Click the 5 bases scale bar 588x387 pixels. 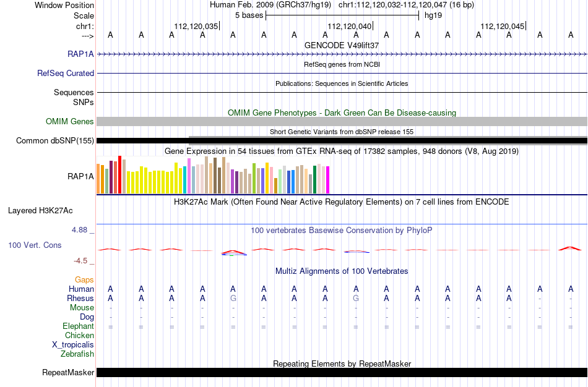(x=342, y=15)
